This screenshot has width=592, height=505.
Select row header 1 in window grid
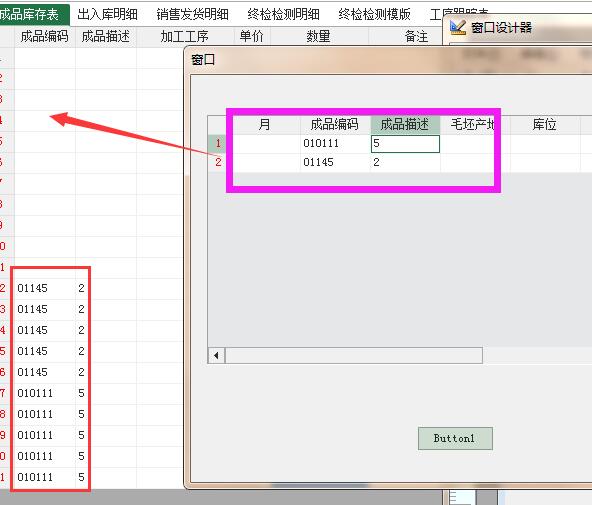click(218, 143)
